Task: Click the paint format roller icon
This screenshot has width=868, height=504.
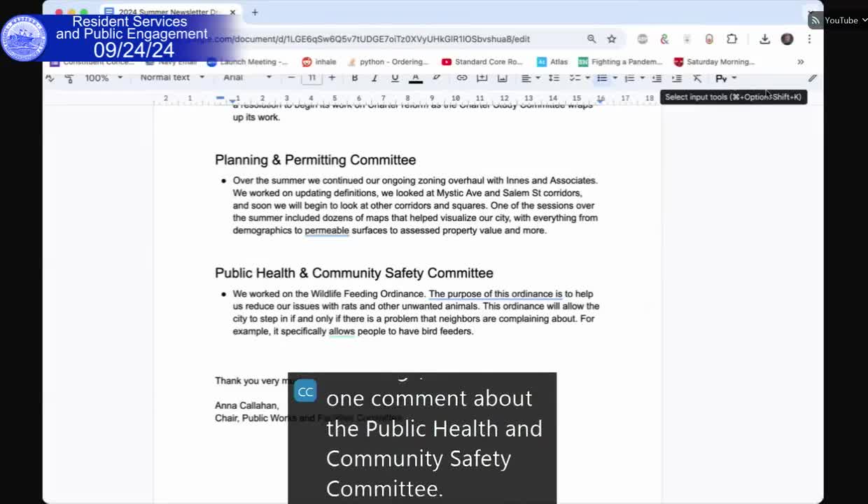Action: click(x=69, y=78)
